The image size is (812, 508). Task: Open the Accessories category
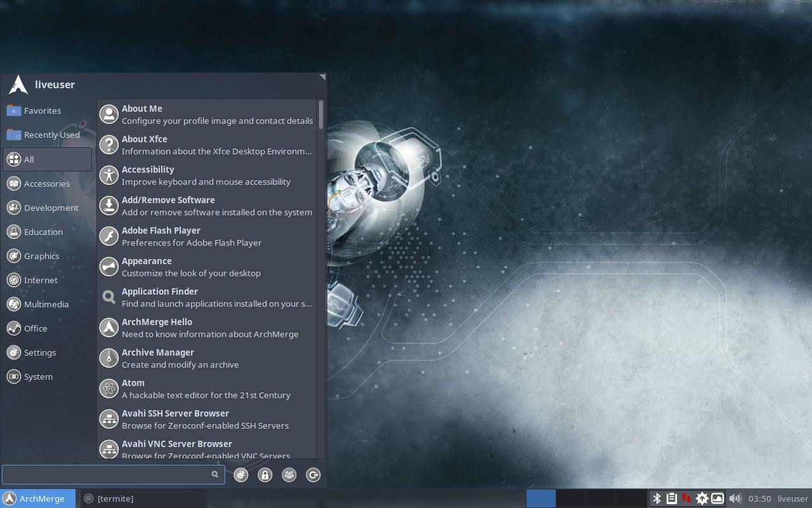48,184
